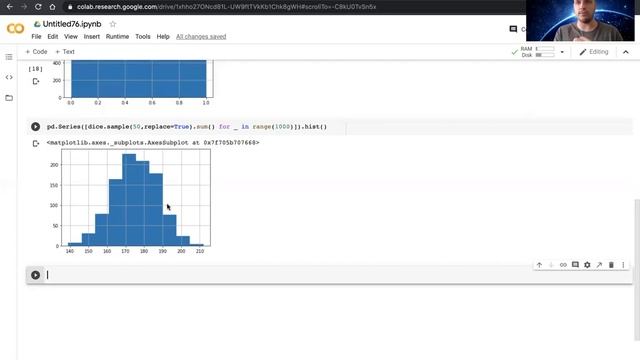This screenshot has height=360, width=640.
Task: Rename the Untitled76.ipynb title
Action: click(x=72, y=24)
